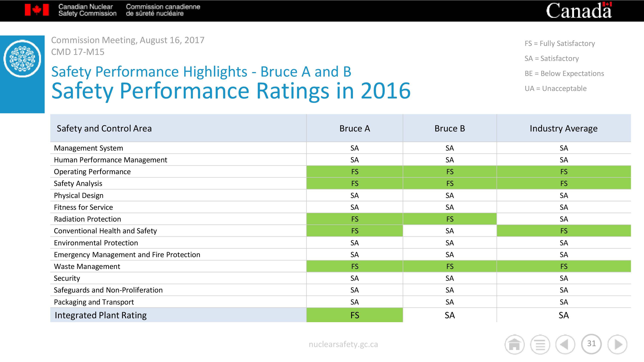Click Bruce A FS cell for Waste Management
The height and width of the screenshot is (362, 644).
point(354,266)
